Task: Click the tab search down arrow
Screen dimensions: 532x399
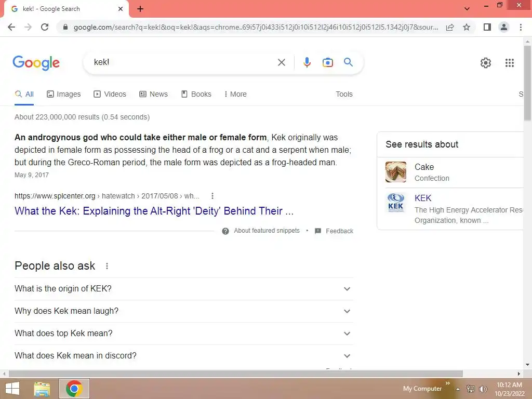Action: point(467,9)
